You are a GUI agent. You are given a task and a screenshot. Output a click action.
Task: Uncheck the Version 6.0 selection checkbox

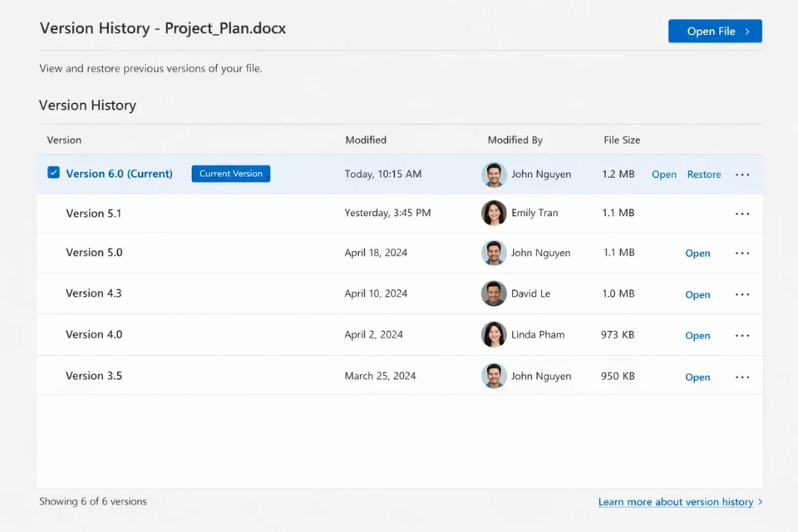point(53,173)
